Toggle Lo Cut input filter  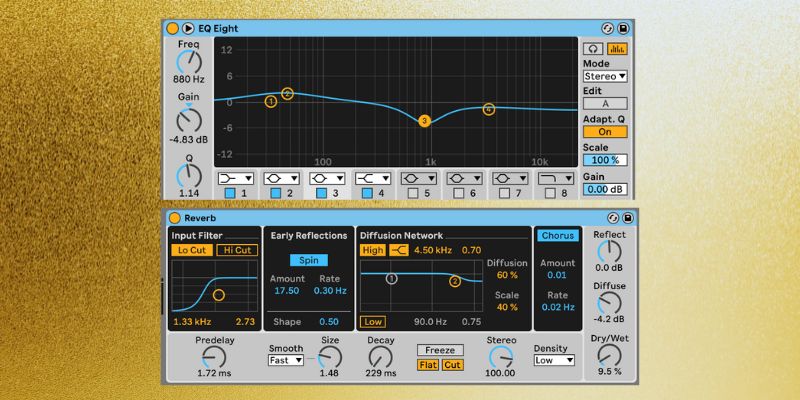[192, 250]
